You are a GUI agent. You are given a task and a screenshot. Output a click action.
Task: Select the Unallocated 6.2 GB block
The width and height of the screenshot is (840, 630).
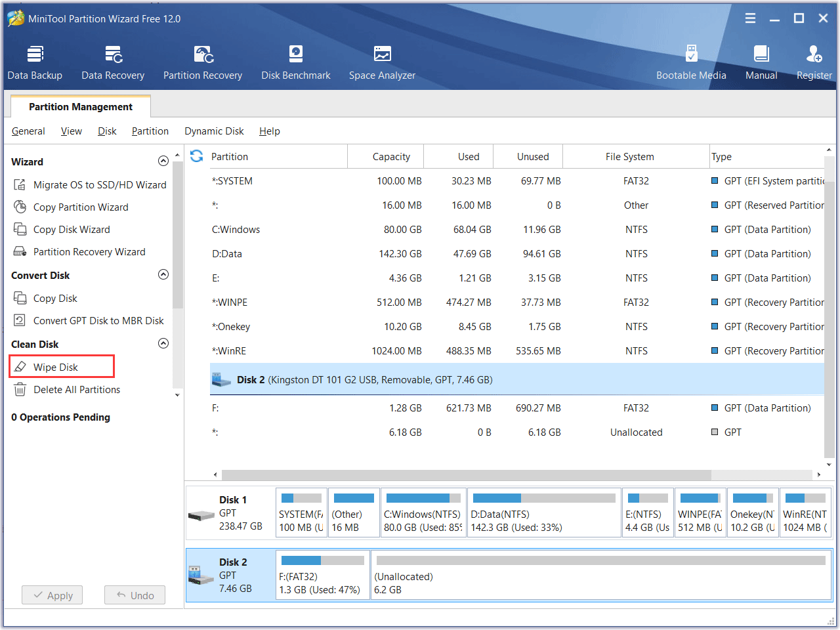(x=601, y=576)
